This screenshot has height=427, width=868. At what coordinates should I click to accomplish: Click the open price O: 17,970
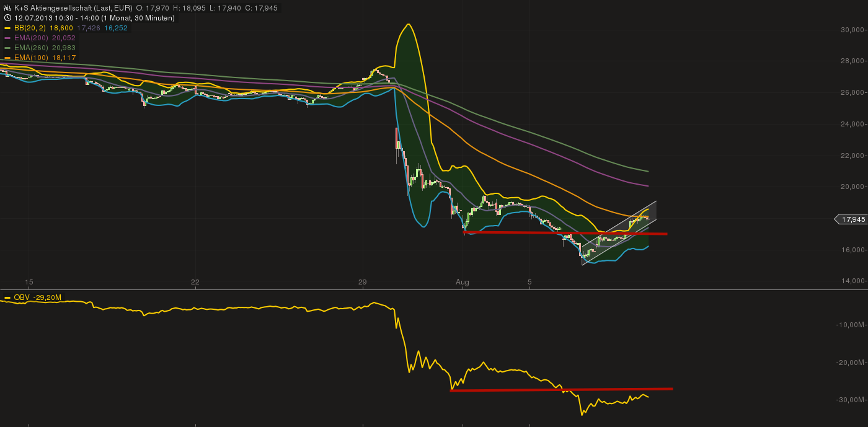click(153, 8)
